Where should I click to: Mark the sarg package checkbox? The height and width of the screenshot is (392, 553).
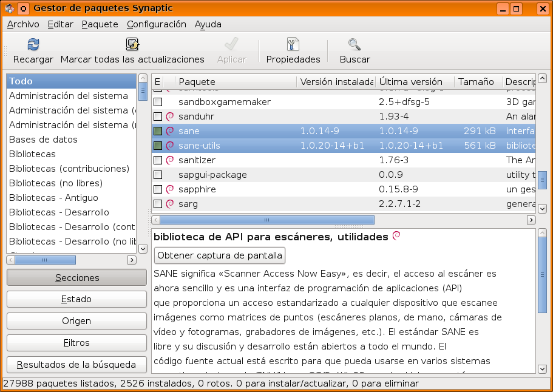pyautogui.click(x=158, y=204)
